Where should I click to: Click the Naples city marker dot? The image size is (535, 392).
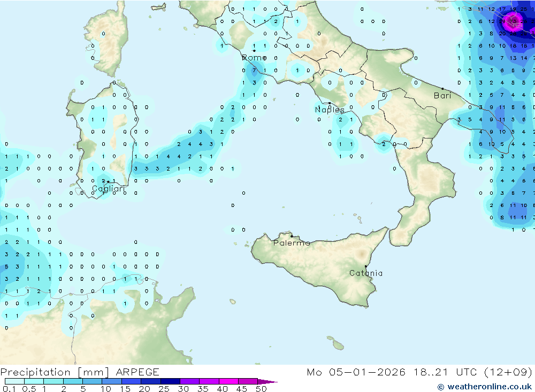330,103
